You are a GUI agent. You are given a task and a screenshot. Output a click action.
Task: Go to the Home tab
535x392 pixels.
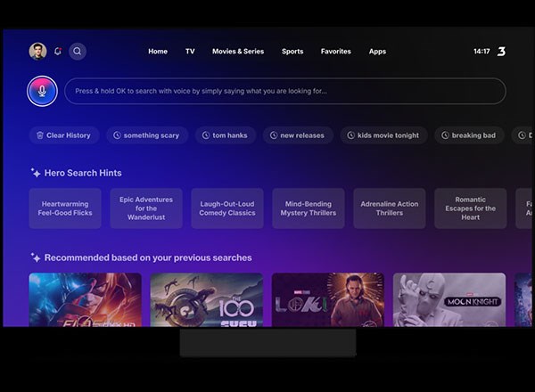click(158, 52)
